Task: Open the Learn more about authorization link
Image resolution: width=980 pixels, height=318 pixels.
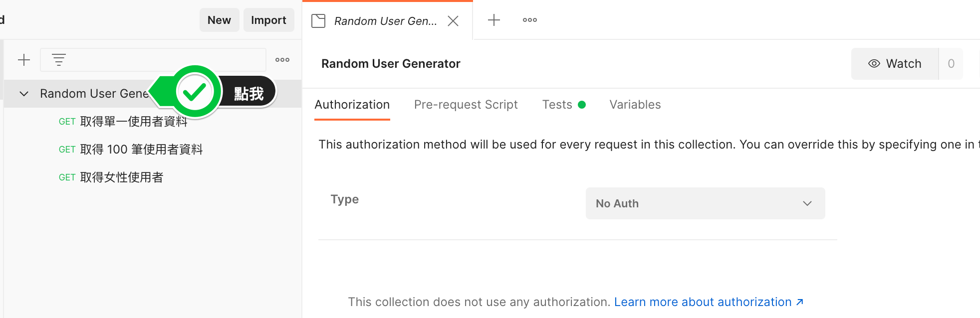Action: coord(708,302)
